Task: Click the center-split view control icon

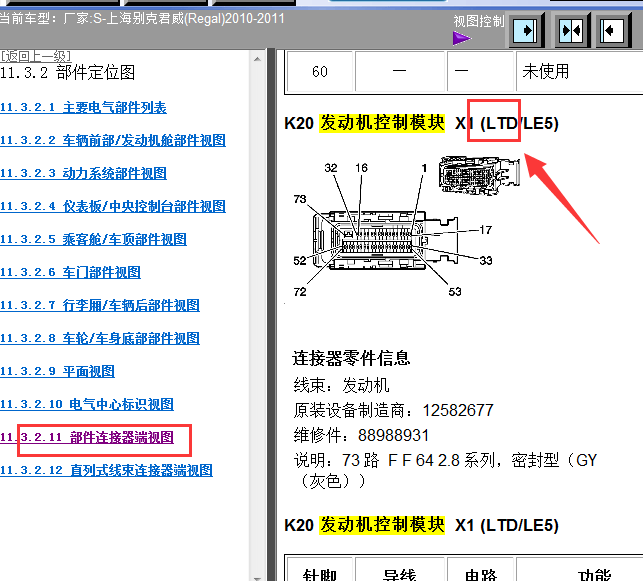Action: point(571,31)
